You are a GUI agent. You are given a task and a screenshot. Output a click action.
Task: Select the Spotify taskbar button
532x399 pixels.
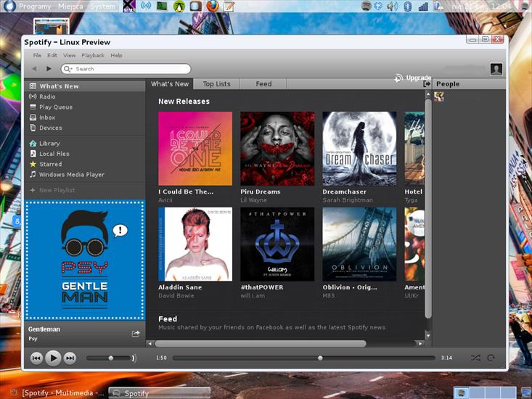(x=160, y=393)
